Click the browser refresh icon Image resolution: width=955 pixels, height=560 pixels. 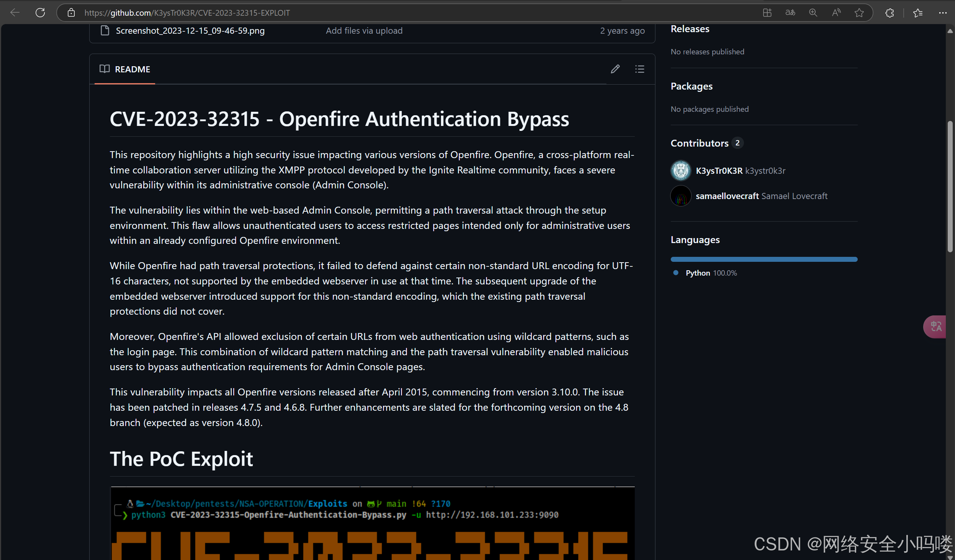click(x=40, y=13)
